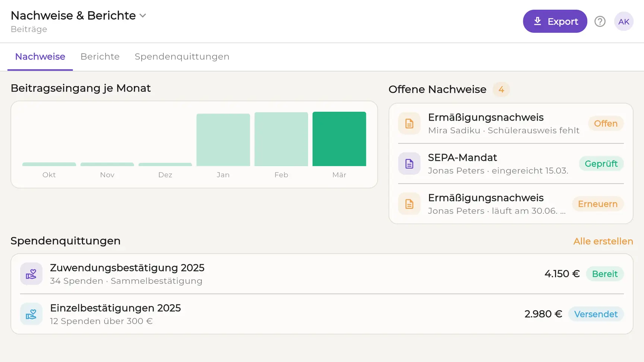Click document icon of Mira Sadiku Ermäßigungsnachweis

(x=409, y=123)
